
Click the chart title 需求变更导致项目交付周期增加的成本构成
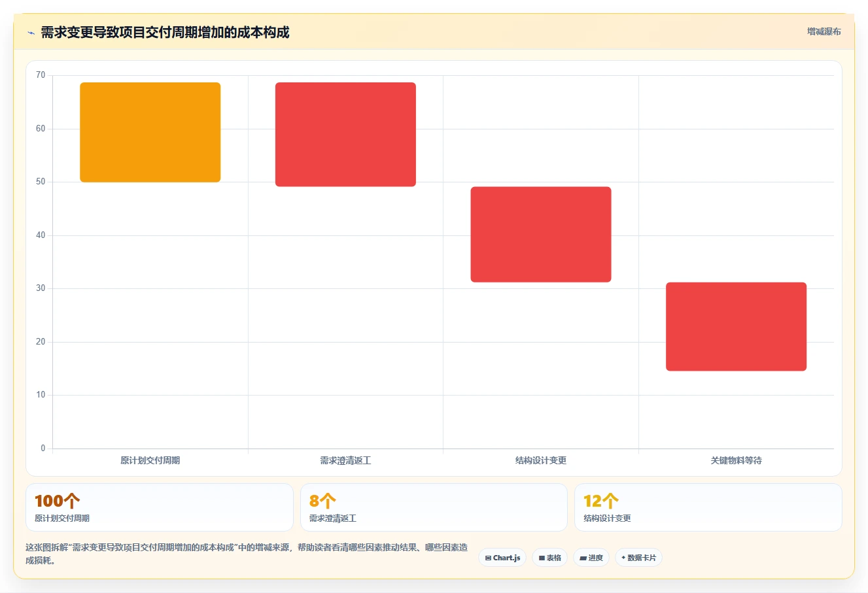(x=165, y=32)
